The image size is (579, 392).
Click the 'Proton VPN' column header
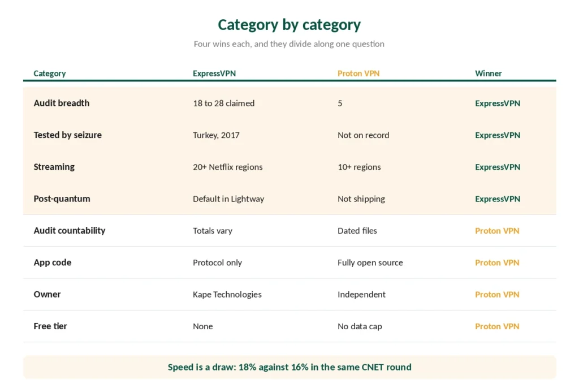(358, 73)
